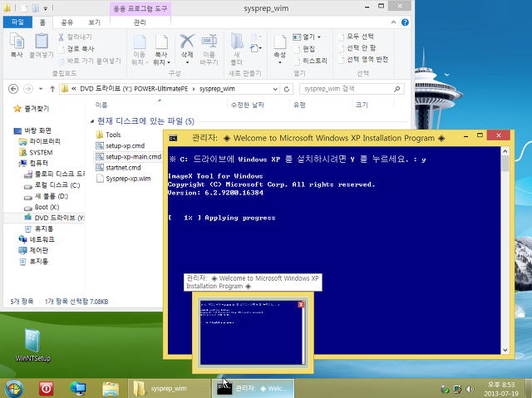Click the red power icon on taskbar
This screenshot has height=398, width=532.
coord(47,389)
